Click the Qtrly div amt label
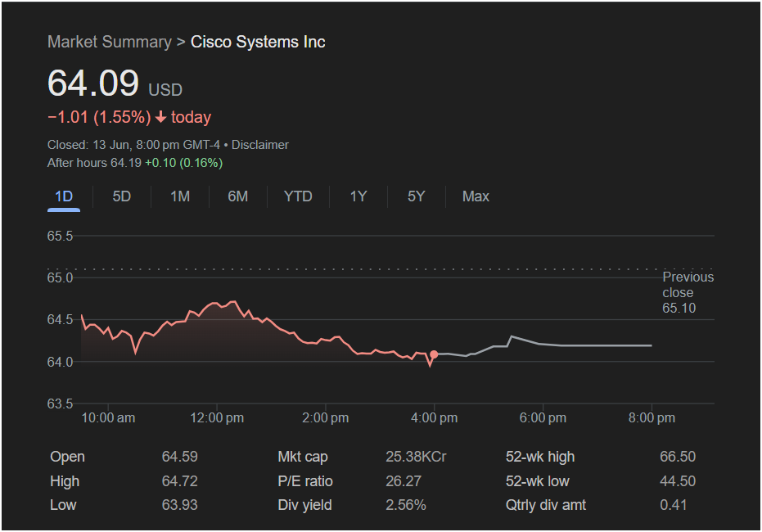Screen dimensions: 762x532 point(546,505)
